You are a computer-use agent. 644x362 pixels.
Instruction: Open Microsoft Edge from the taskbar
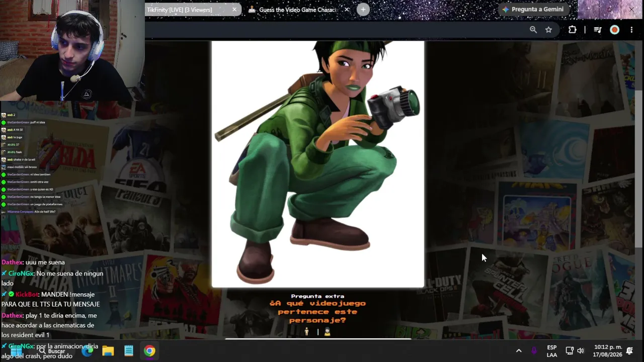(x=87, y=351)
